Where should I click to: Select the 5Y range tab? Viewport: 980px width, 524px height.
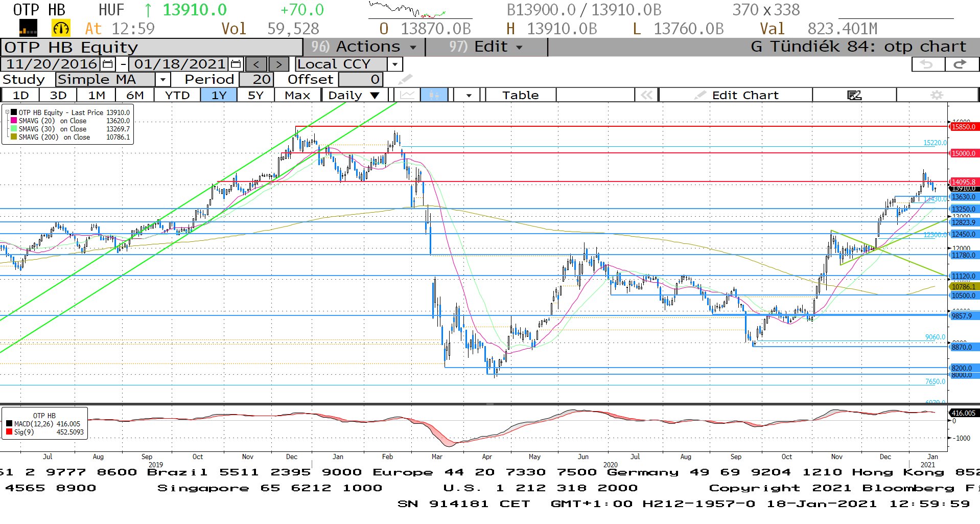coord(255,95)
